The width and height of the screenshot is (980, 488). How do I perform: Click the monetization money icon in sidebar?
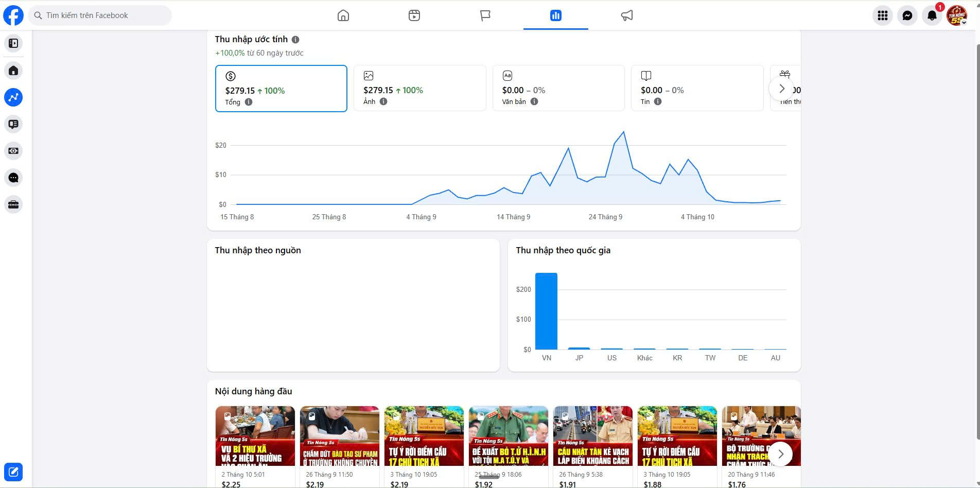[x=13, y=151]
